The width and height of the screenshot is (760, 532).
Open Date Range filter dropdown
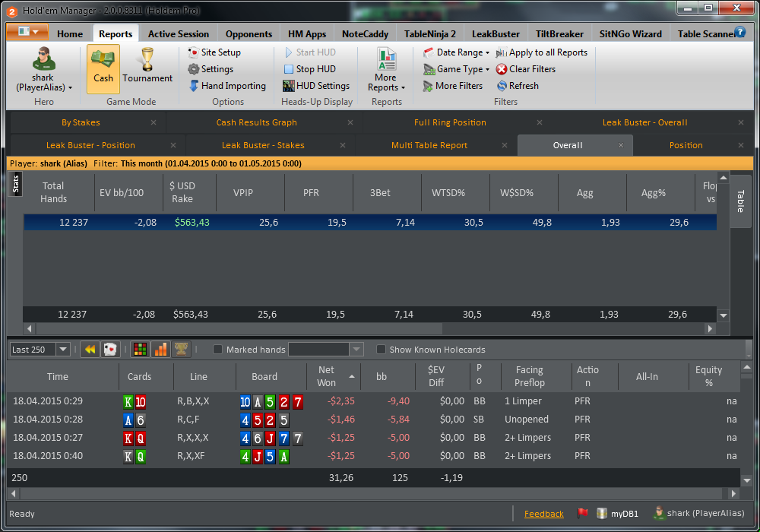[x=455, y=52]
